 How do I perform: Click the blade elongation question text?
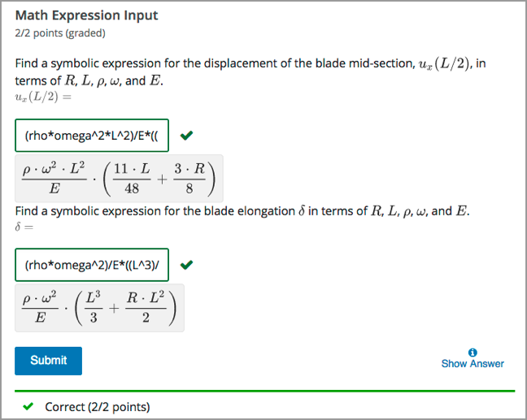tap(242, 211)
